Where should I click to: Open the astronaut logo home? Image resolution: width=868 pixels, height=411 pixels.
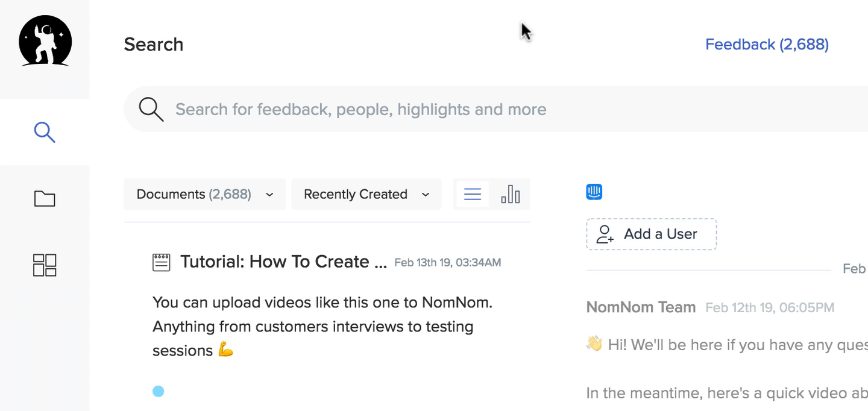(45, 40)
